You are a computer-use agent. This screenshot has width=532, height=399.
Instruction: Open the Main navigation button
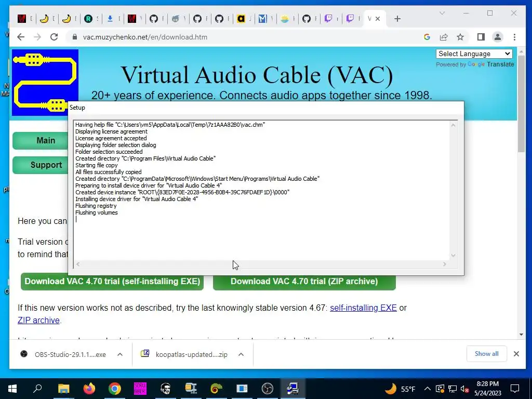pos(41,140)
